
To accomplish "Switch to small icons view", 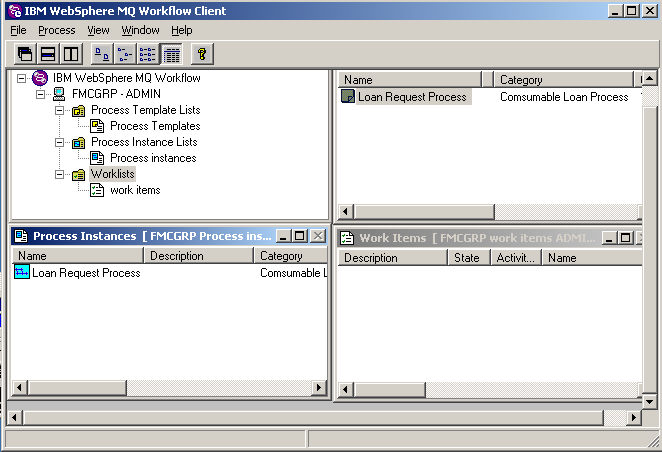I will pyautogui.click(x=125, y=54).
